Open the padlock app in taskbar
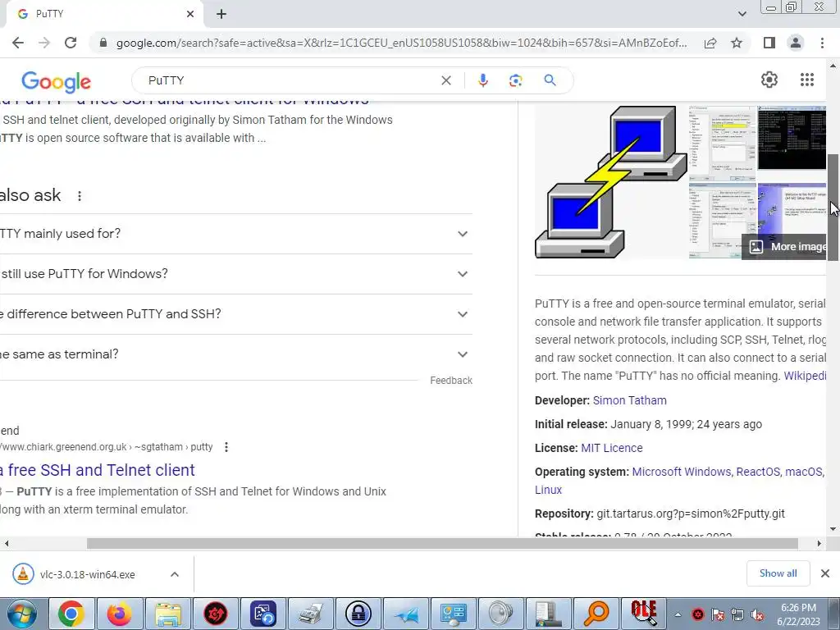 pos(358,614)
